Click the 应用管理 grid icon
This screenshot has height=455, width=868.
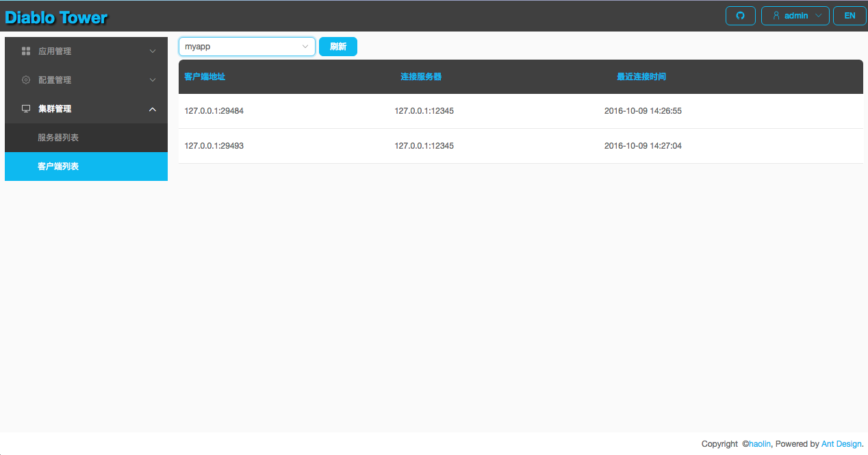pos(26,51)
